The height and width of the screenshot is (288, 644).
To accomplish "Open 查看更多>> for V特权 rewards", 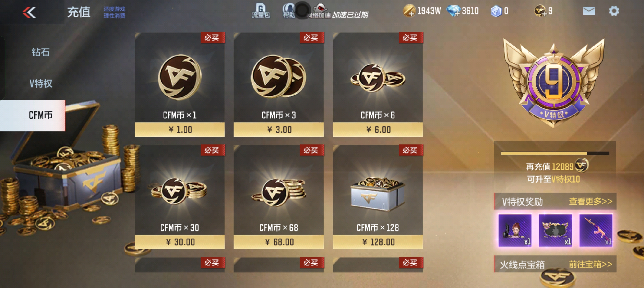I will (591, 201).
